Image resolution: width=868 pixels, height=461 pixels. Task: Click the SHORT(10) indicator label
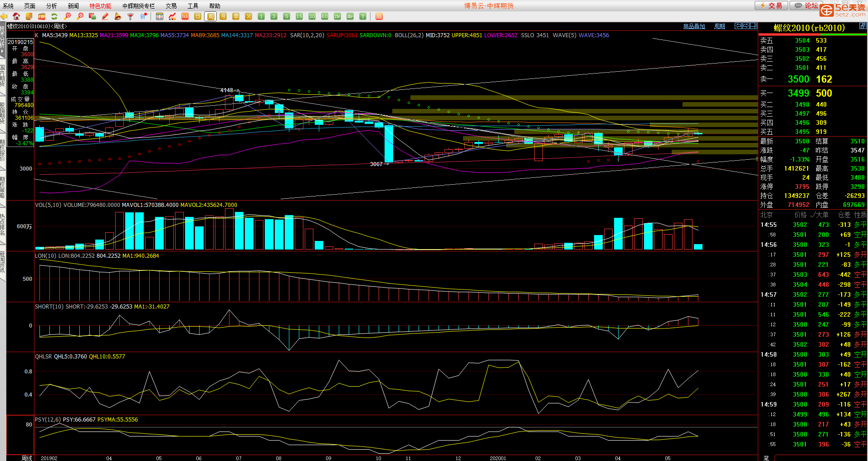[x=49, y=307]
